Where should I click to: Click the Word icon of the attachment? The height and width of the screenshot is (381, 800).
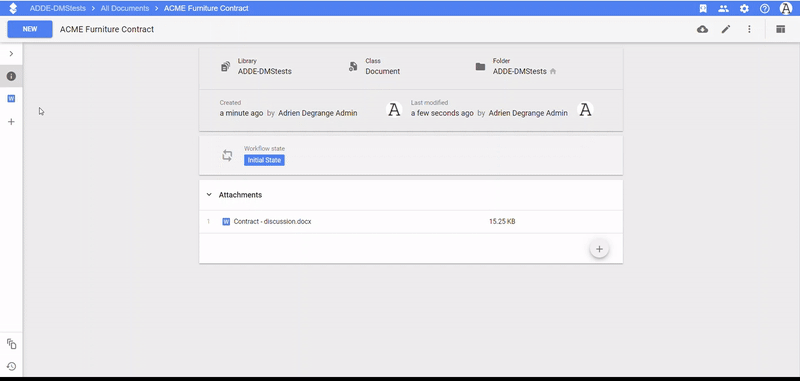[226, 221]
